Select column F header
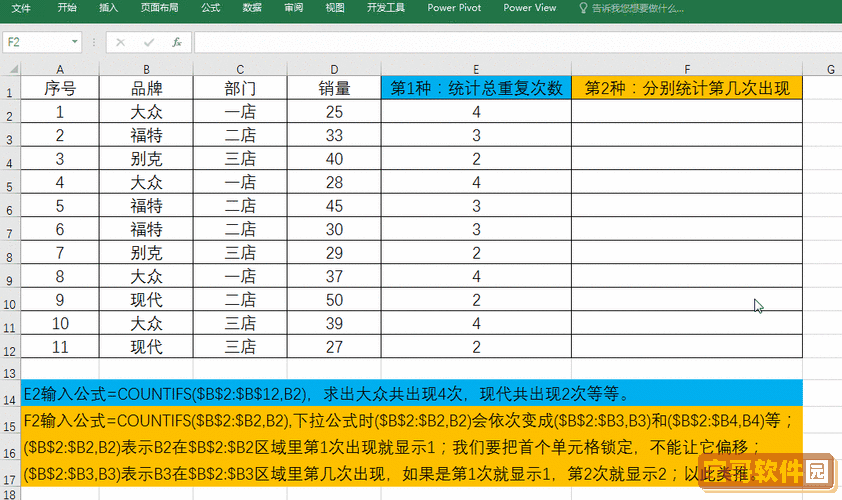Image resolution: width=842 pixels, height=500 pixels. click(x=687, y=69)
